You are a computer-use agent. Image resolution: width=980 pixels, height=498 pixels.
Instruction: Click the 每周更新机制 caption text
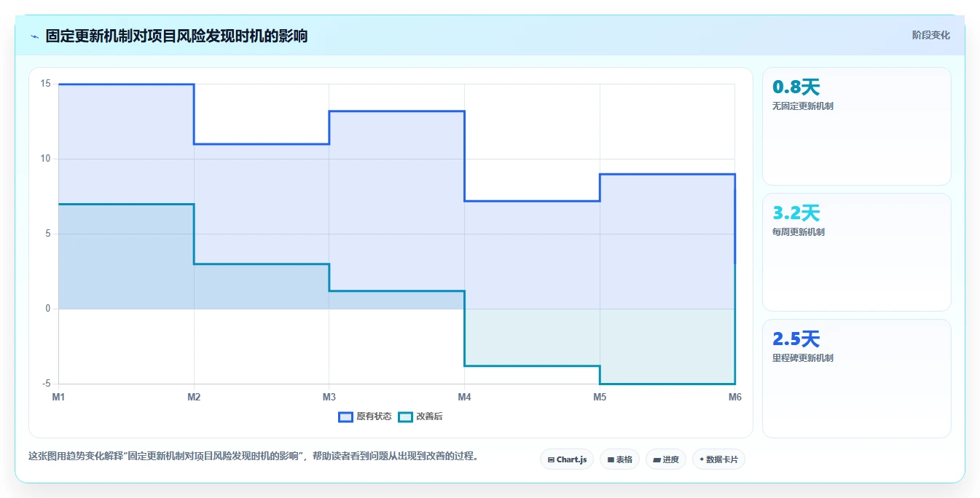799,232
